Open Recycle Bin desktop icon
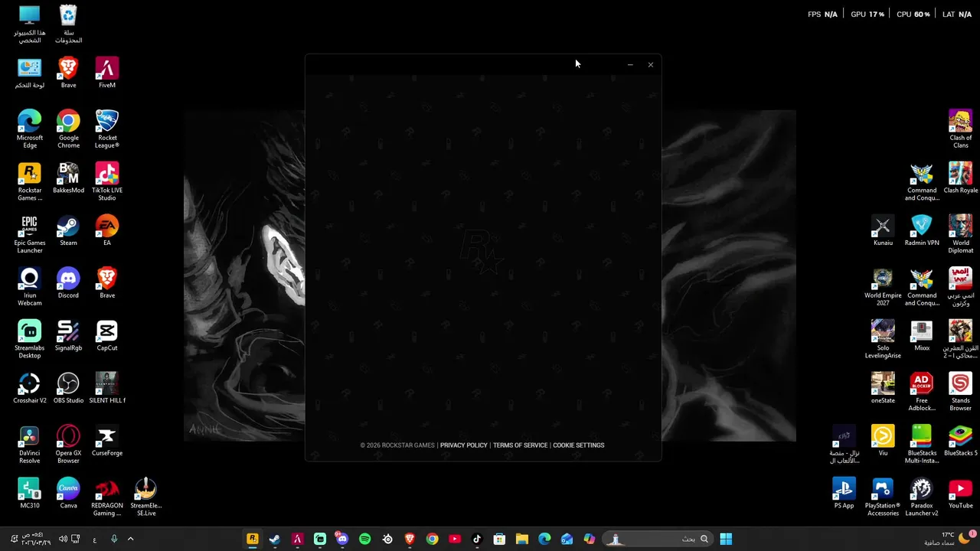 coord(68,24)
